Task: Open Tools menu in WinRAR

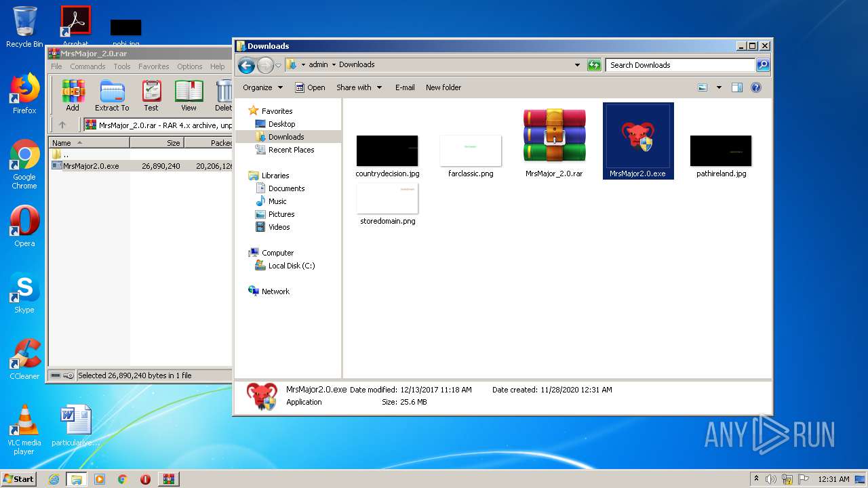Action: pos(122,66)
